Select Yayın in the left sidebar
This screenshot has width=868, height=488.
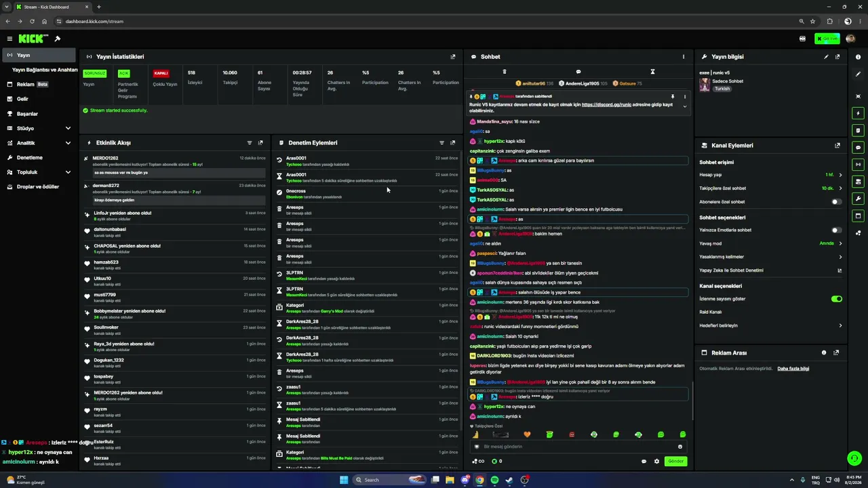(x=39, y=55)
